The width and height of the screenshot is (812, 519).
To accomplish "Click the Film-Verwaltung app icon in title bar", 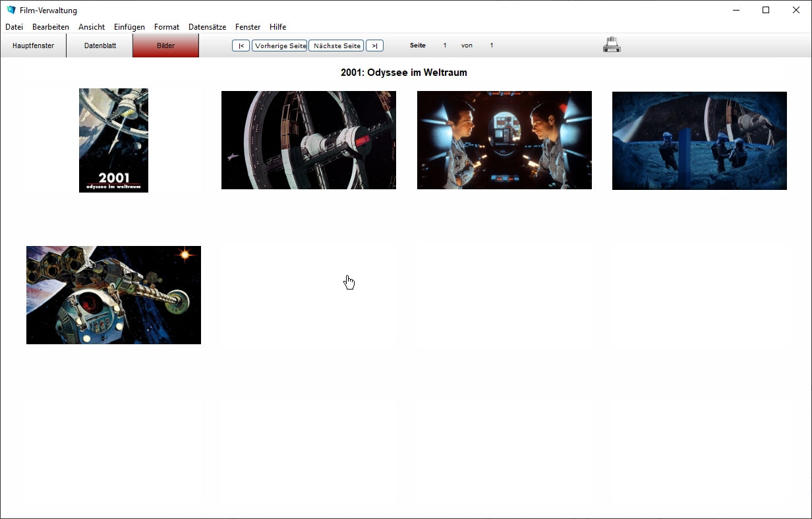I will pos(11,10).
